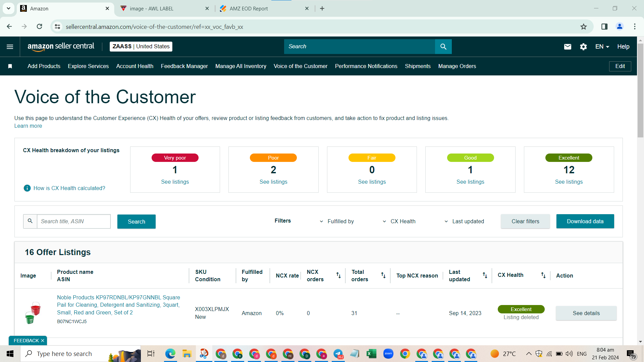Open Help in the header
The image size is (644, 362).
[x=623, y=47]
